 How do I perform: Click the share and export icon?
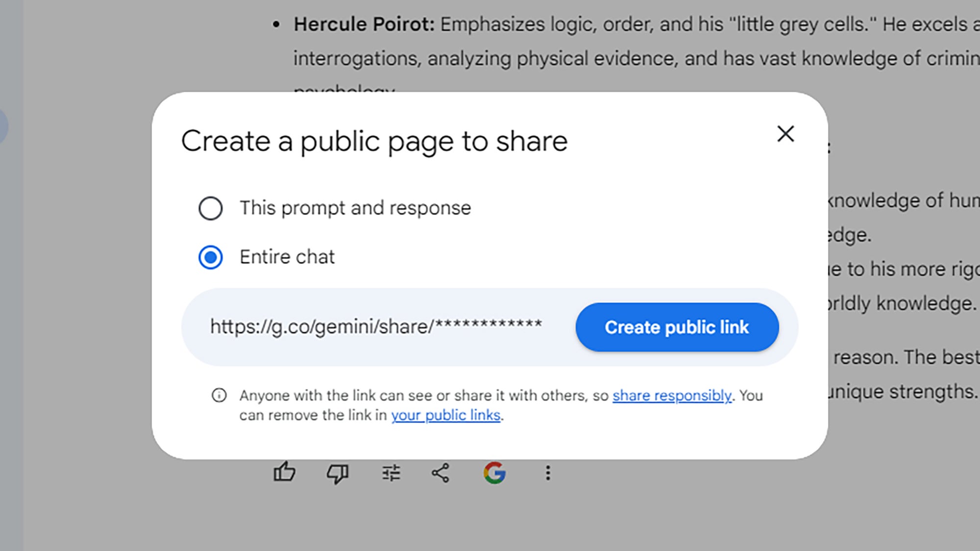(x=440, y=473)
